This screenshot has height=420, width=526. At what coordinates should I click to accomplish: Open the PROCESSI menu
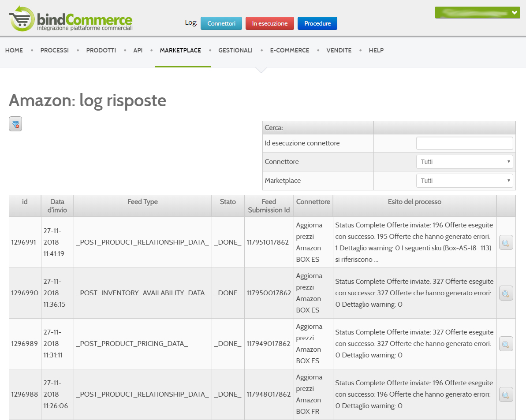(54, 50)
